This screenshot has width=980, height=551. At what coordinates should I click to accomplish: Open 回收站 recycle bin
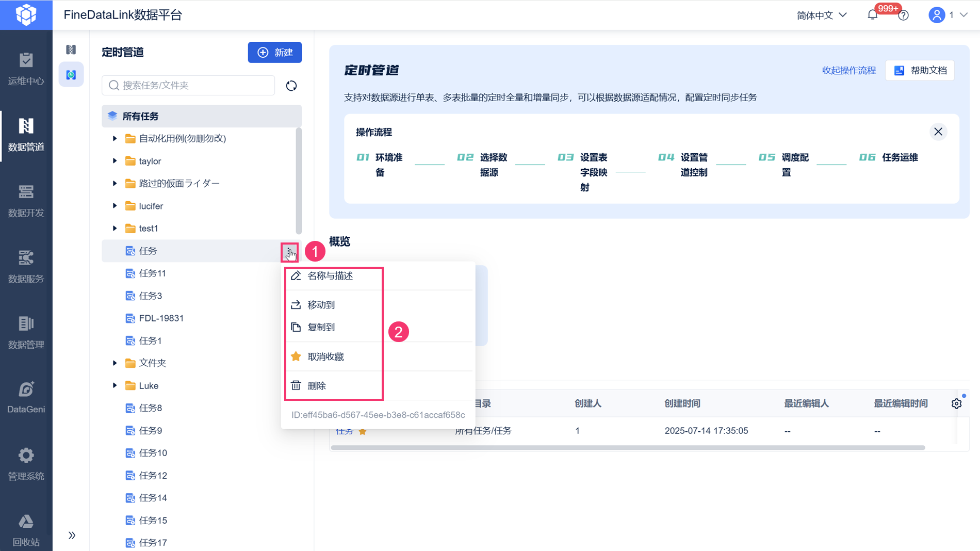(26, 530)
